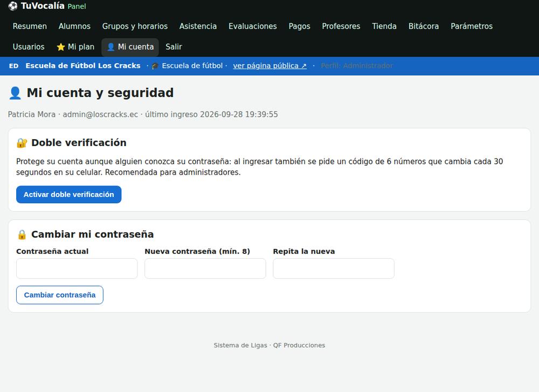Activate doble verificación button
539x392 pixels.
69,195
